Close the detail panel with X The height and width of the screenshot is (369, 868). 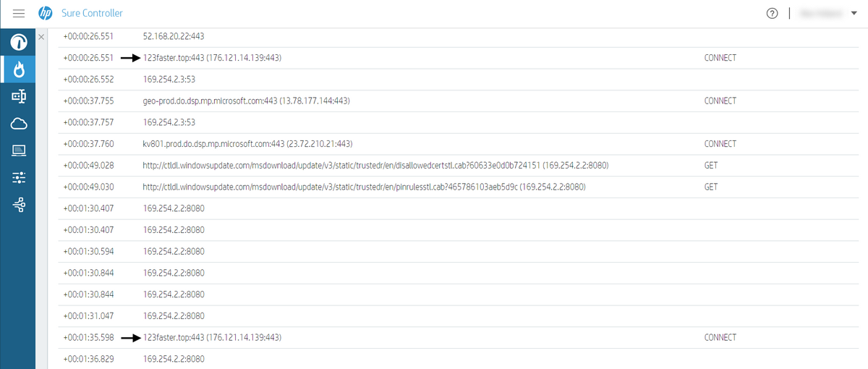click(41, 36)
